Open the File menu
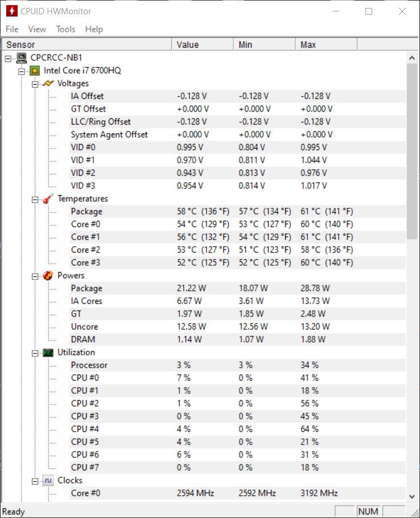 tap(11, 29)
